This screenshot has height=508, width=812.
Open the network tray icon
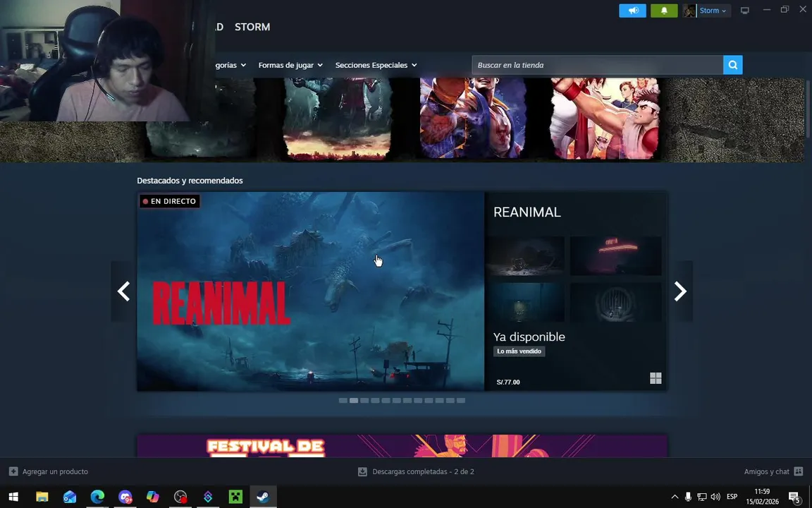coord(702,497)
